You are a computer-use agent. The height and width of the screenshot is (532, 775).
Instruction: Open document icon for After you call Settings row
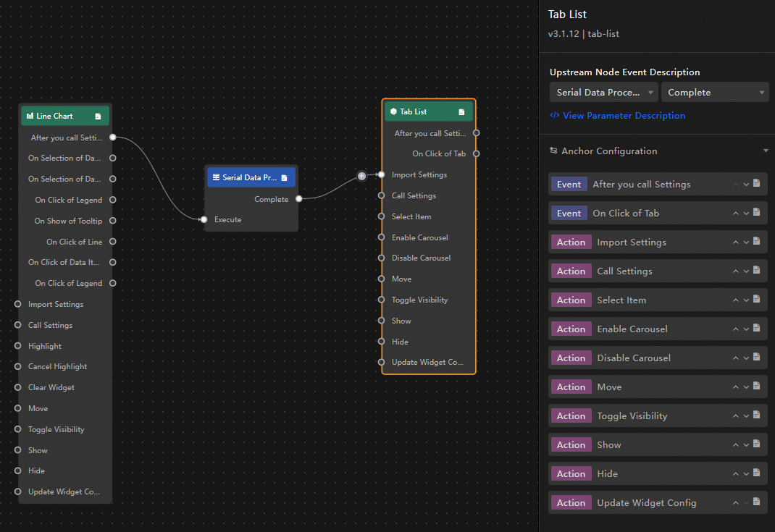click(x=757, y=183)
